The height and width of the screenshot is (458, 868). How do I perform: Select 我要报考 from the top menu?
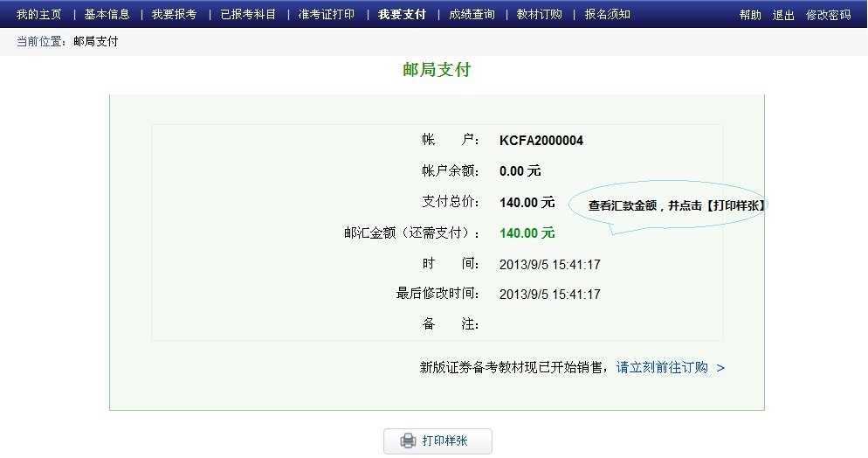[174, 15]
